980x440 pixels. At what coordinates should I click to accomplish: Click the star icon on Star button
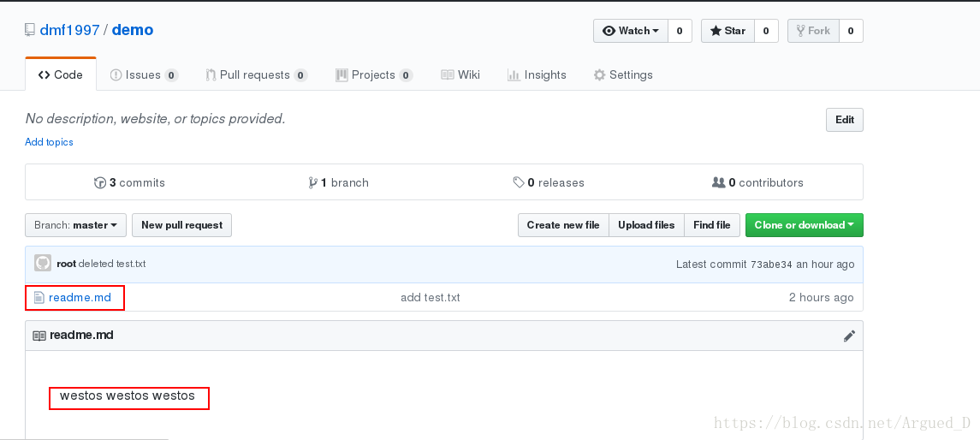pos(716,31)
